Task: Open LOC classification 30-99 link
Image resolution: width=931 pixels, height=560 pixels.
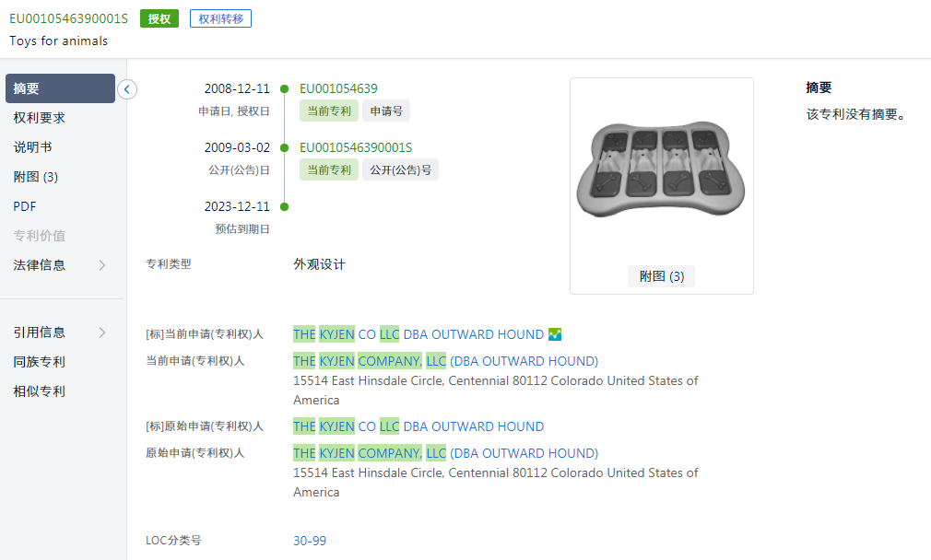Action: (x=310, y=541)
